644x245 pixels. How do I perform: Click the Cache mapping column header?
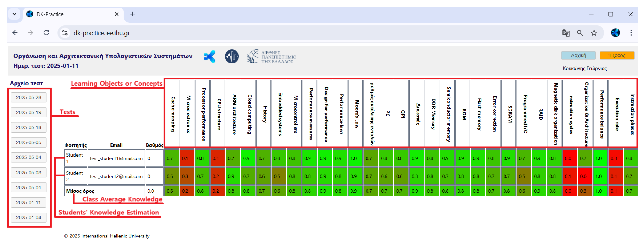point(172,114)
